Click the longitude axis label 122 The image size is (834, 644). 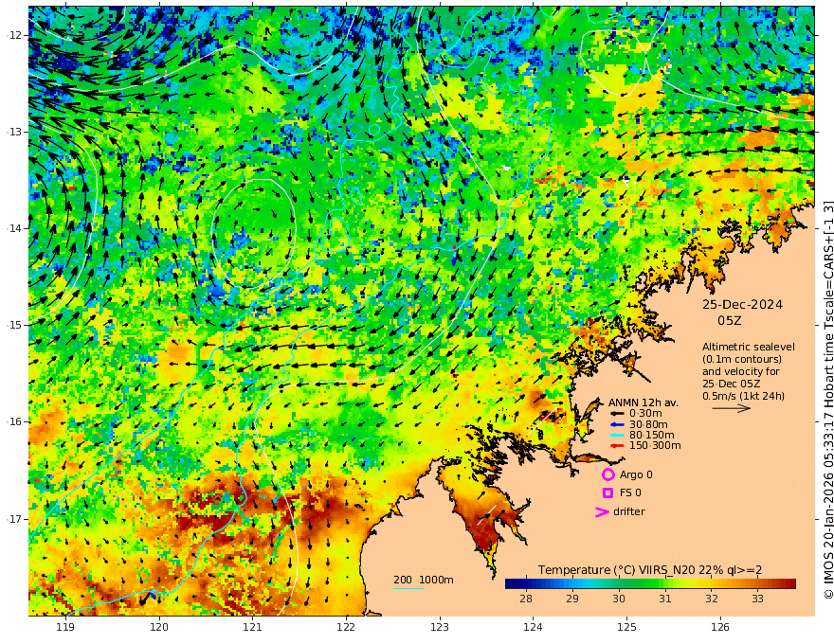point(346,628)
